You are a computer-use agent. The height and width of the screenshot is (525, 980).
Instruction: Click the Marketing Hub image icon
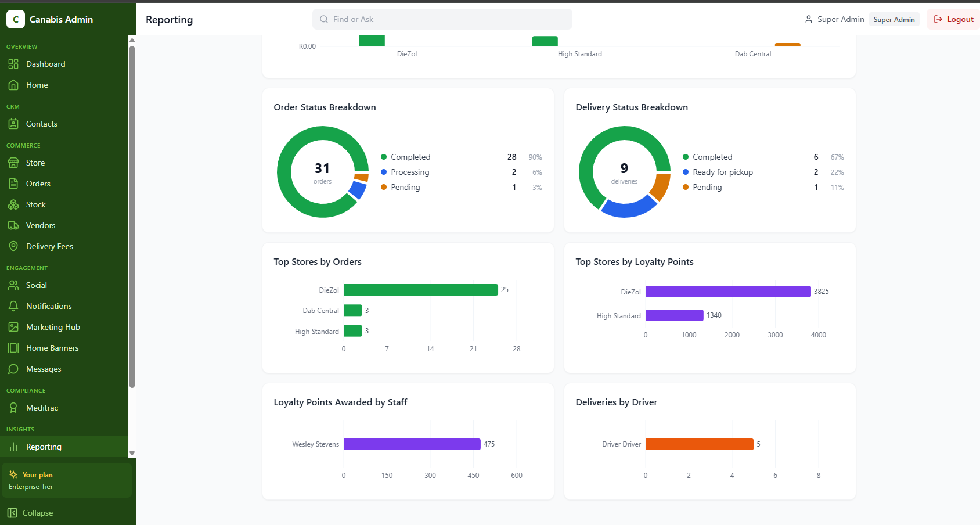click(13, 327)
